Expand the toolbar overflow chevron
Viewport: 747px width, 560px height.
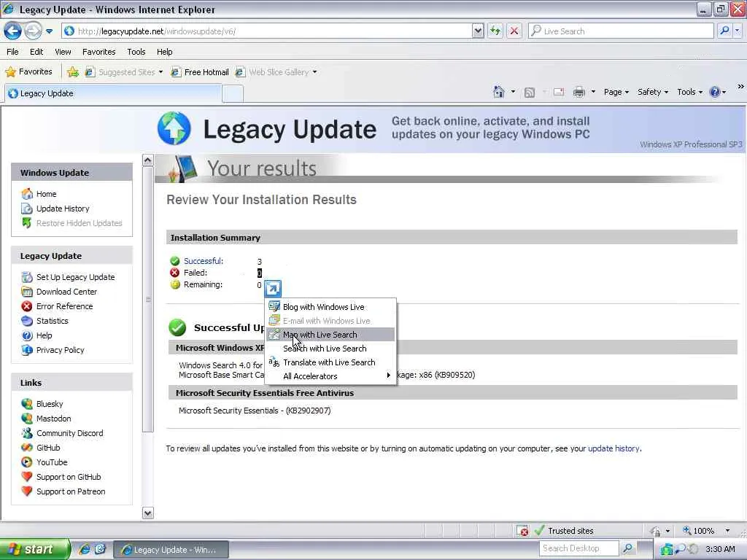[x=740, y=87]
